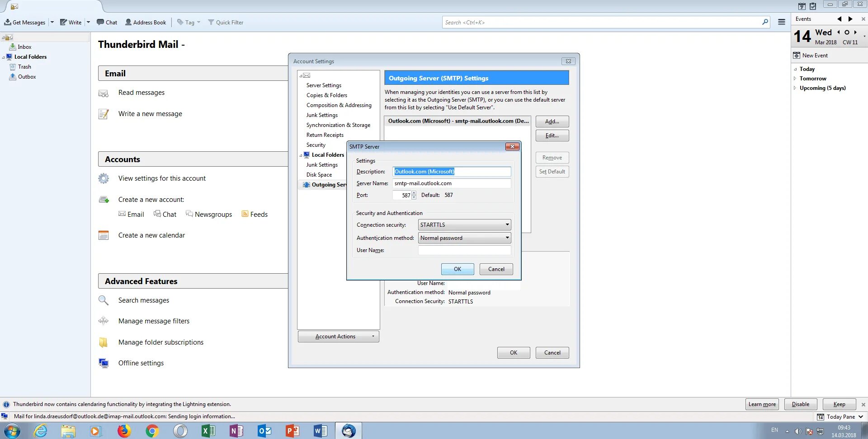The height and width of the screenshot is (439, 868).
Task: Open the Address Book
Action: [146, 22]
